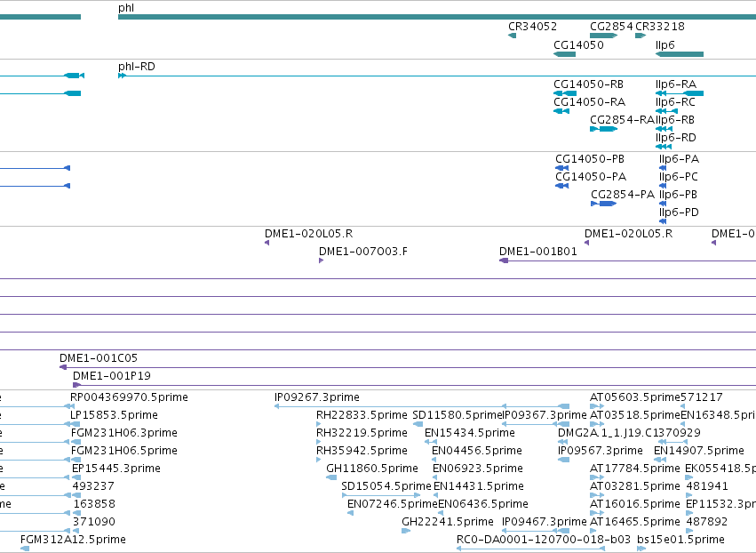The image size is (756, 553).
Task: Click the Ilp6-PB protein label
Action: pos(678,195)
